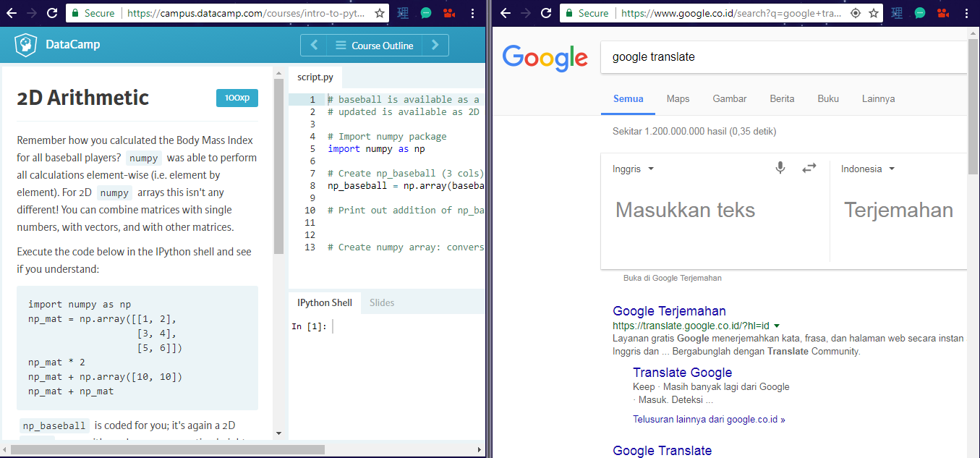The height and width of the screenshot is (458, 980).
Task: Open the Course Outline menu
Action: 374,45
